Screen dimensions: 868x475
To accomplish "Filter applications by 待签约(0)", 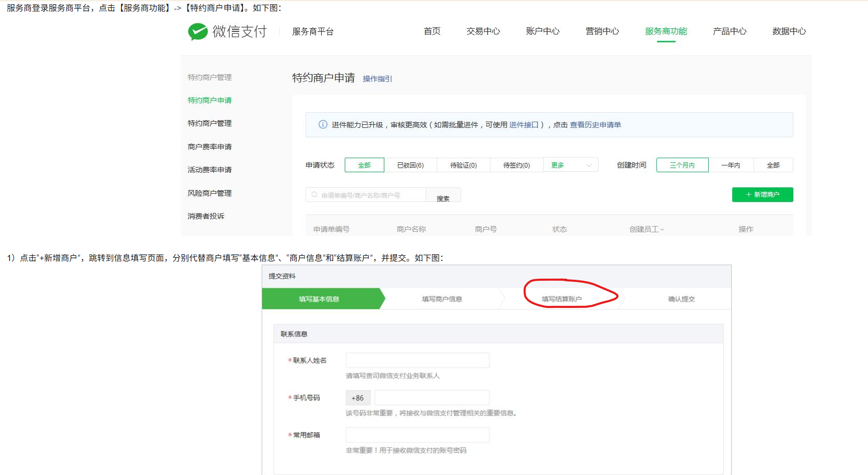I will click(517, 165).
